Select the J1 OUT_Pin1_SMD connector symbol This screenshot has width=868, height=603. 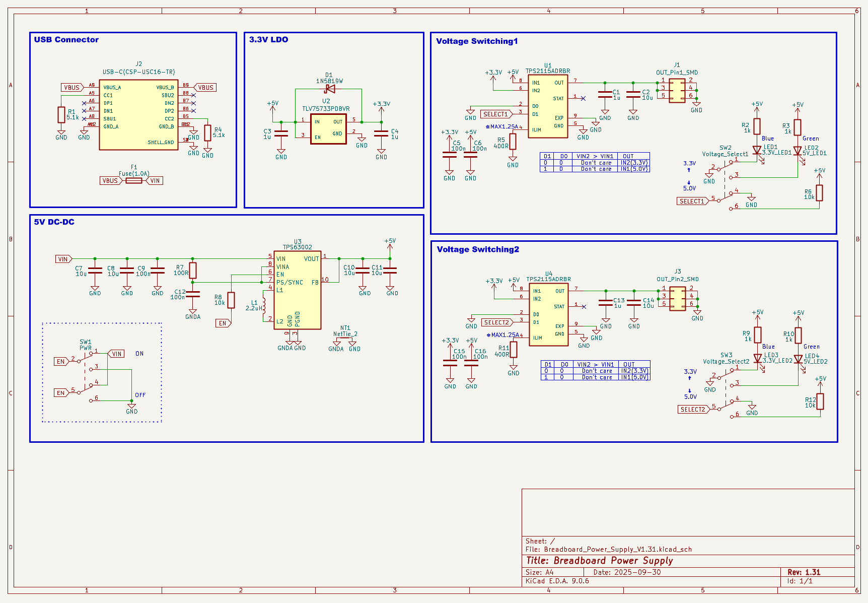point(677,91)
